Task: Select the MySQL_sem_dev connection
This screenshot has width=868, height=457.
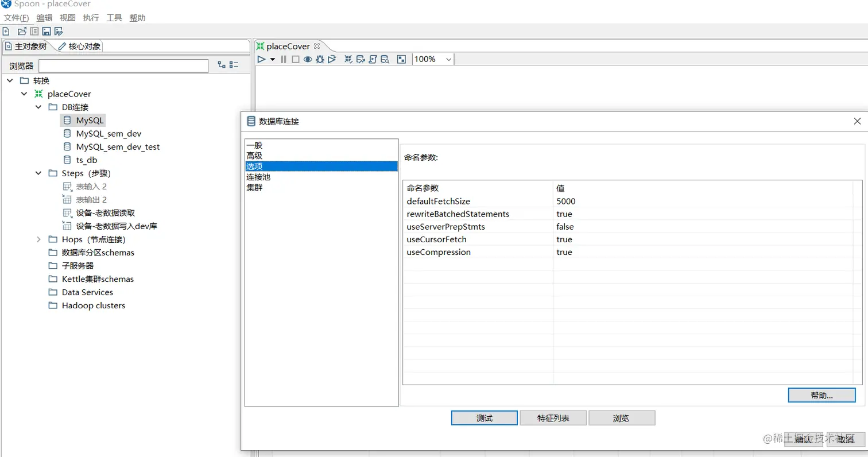Action: coord(108,133)
